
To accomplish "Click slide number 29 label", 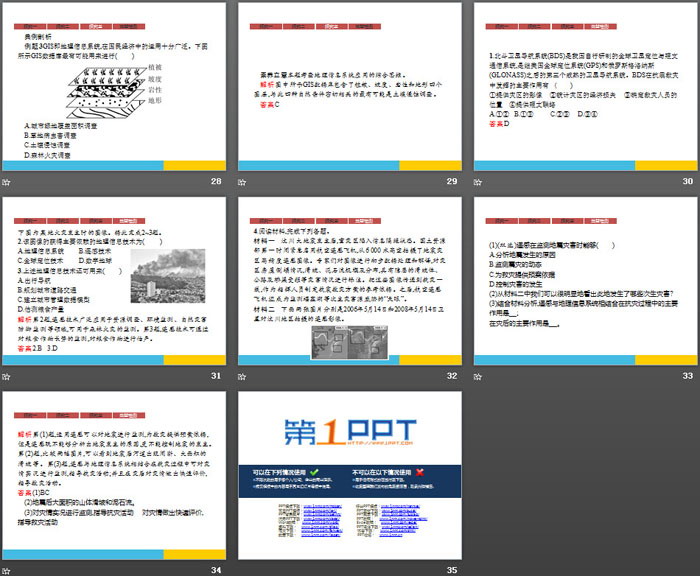I will 452,181.
